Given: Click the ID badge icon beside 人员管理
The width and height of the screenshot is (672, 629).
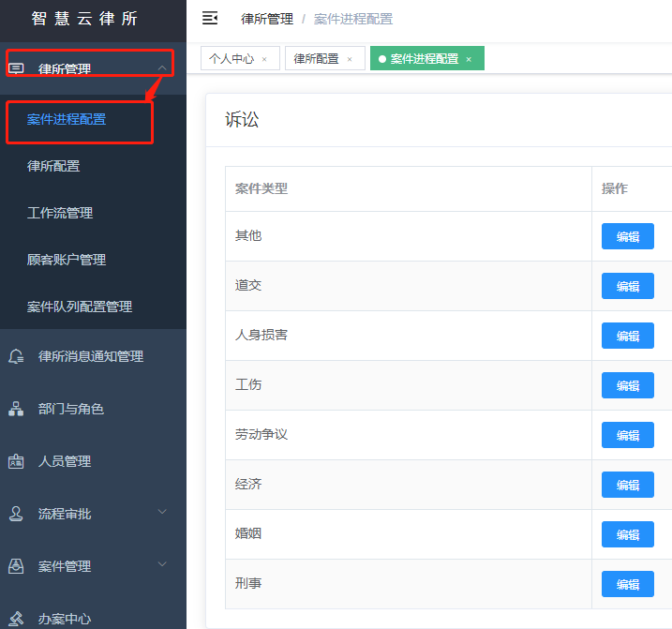Looking at the screenshot, I should click(16, 461).
